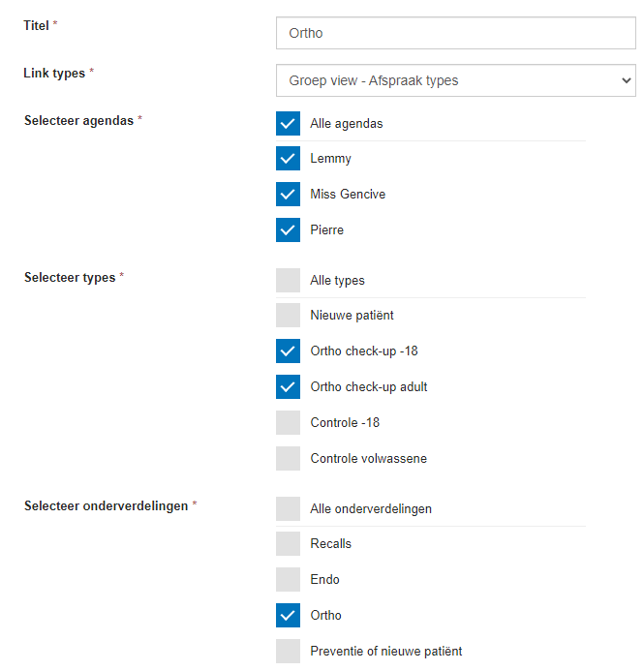Check Preventie of nieuwe patiënt
The width and height of the screenshot is (644, 671).
[288, 652]
